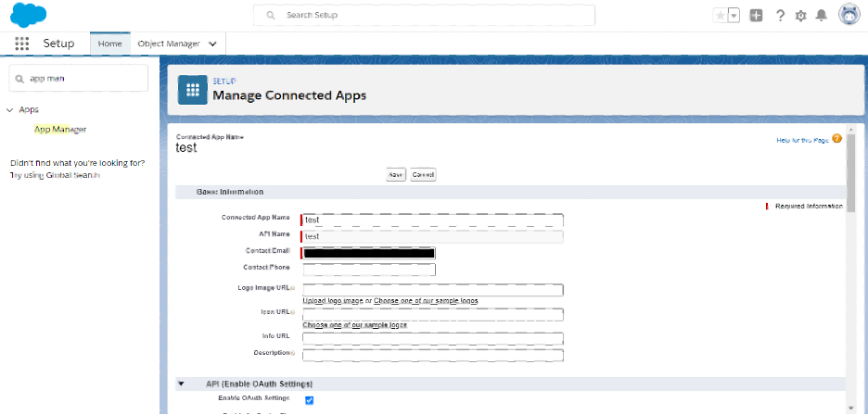
Task: Open the Help question mark icon
Action: (780, 16)
